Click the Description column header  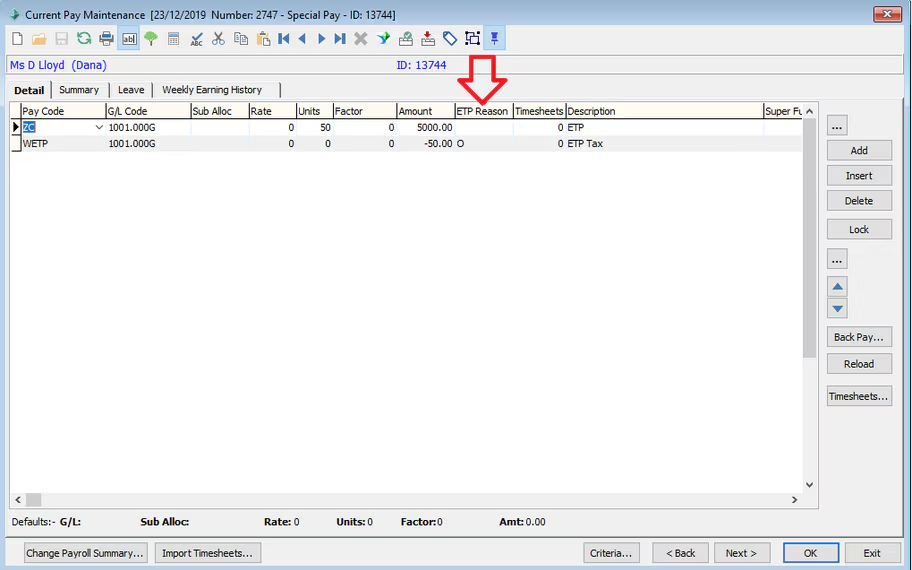tap(665, 111)
